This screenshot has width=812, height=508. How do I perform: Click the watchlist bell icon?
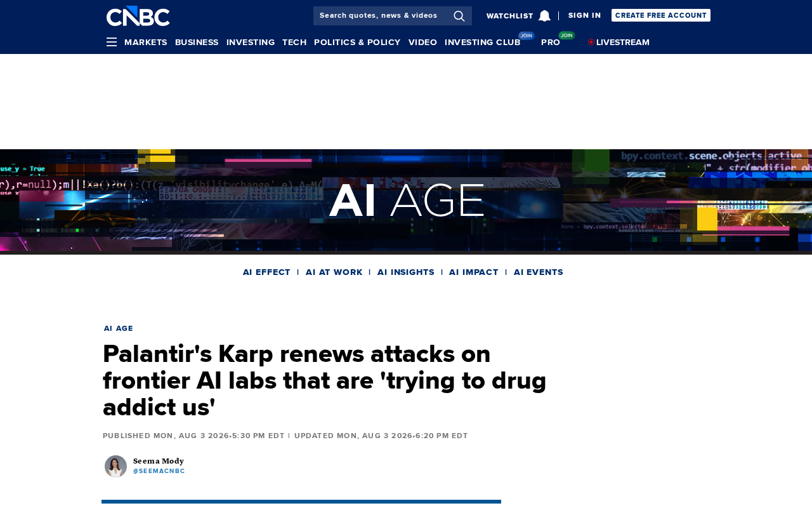[544, 16]
